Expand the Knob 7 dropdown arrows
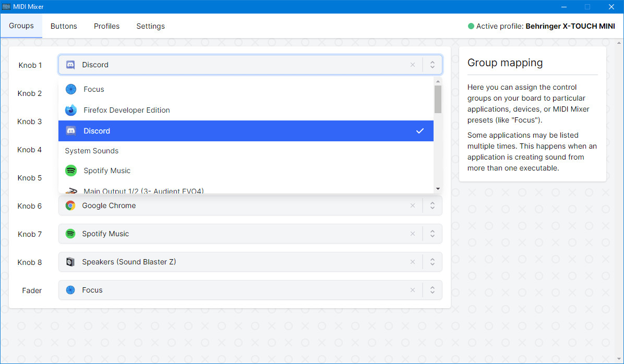This screenshot has height=364, width=624. [432, 234]
